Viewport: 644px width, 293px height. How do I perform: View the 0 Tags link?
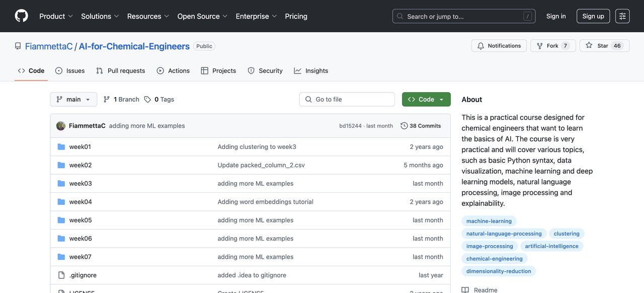click(x=159, y=99)
